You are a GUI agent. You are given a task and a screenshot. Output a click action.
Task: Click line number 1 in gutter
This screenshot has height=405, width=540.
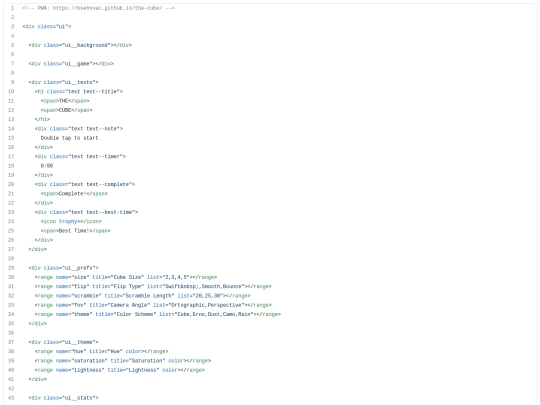point(12,8)
